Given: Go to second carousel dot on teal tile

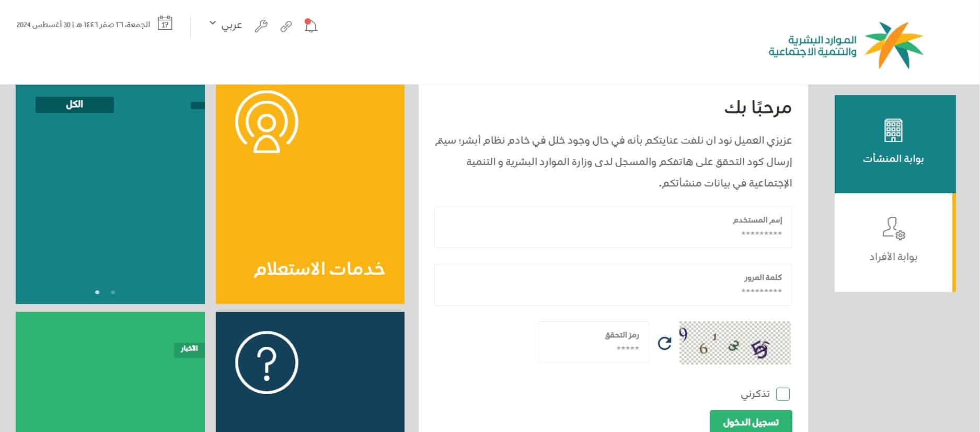Looking at the screenshot, I should pos(113,292).
